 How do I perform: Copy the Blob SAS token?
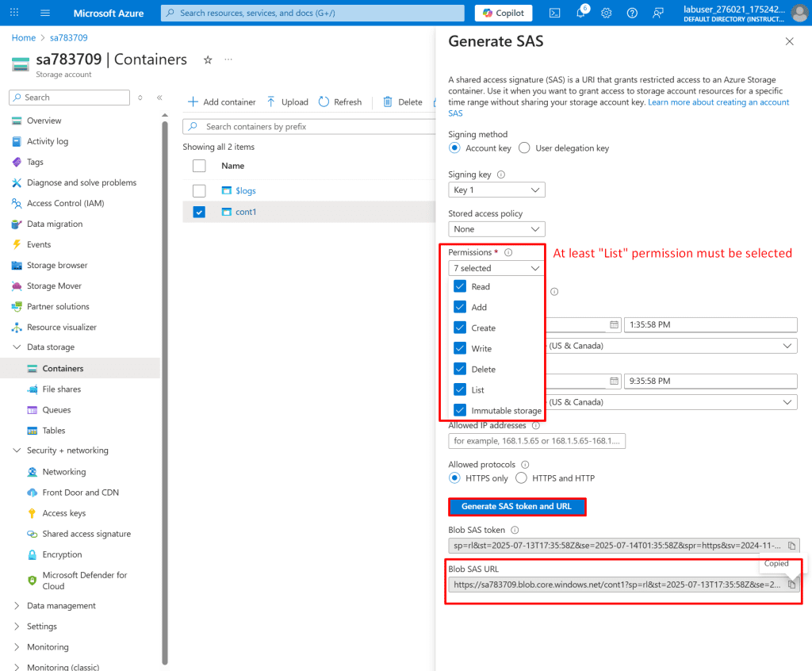[x=791, y=545]
